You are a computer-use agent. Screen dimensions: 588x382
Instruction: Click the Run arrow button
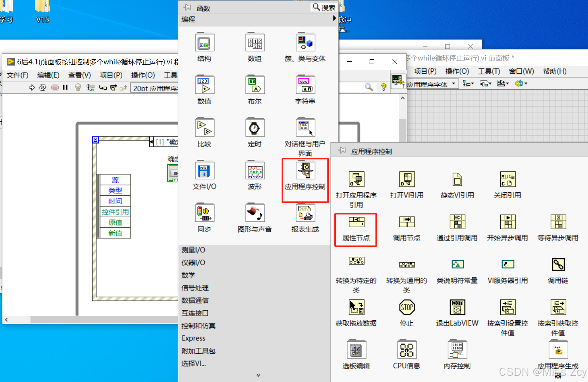(x=32, y=88)
